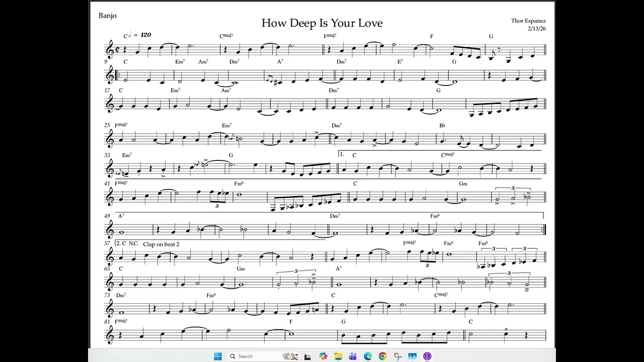Click measure number 49
This screenshot has width=644, height=362.
(x=107, y=216)
